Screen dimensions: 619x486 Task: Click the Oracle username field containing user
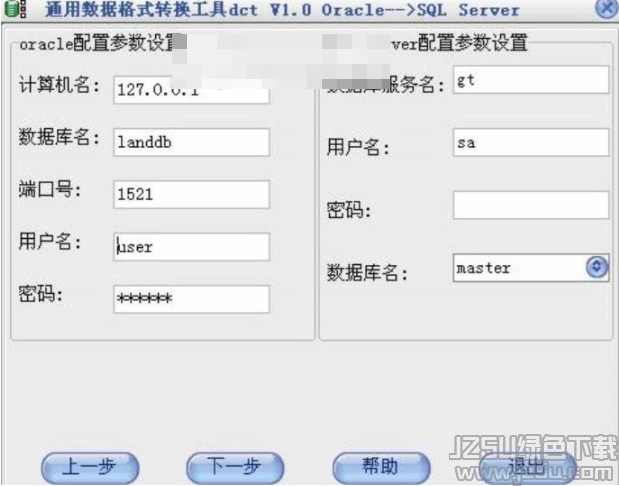pos(191,247)
